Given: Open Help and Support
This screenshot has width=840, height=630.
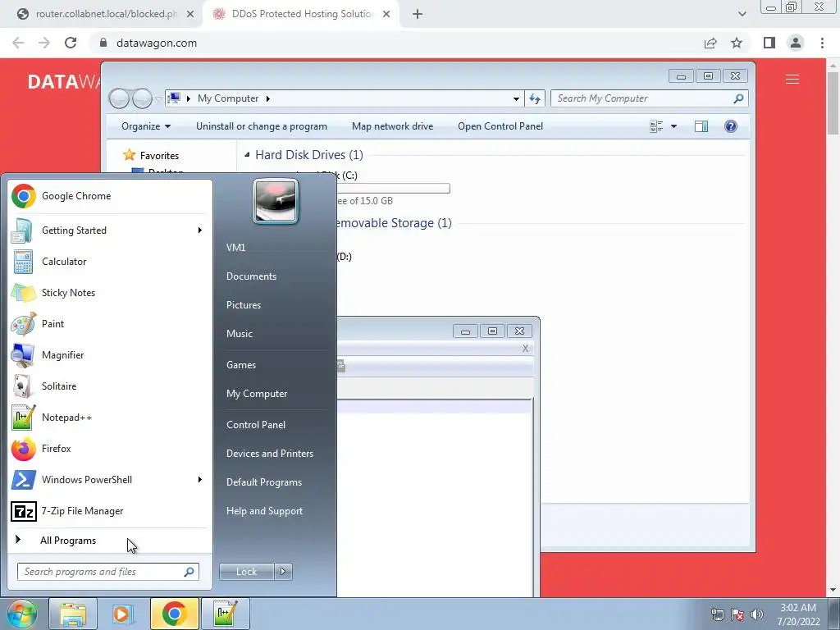Looking at the screenshot, I should 264,511.
